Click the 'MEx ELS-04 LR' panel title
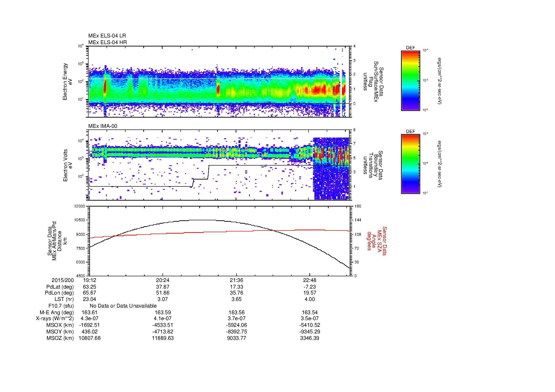This screenshot has width=555, height=392. click(107, 36)
